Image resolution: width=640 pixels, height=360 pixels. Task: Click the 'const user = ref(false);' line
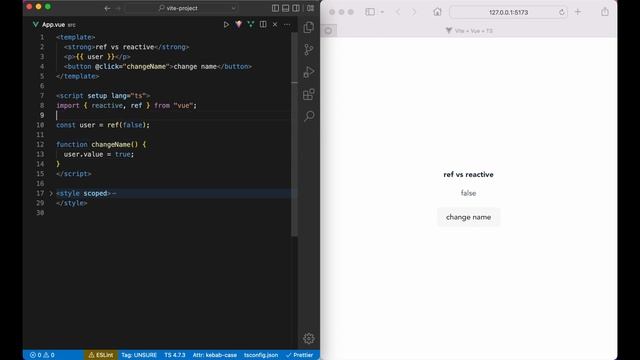coord(103,125)
